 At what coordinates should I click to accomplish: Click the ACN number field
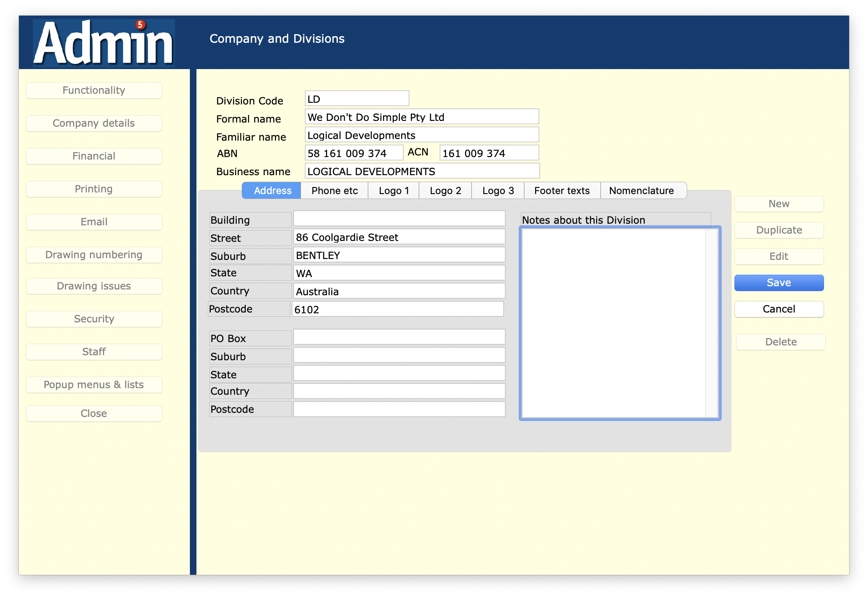pos(489,153)
